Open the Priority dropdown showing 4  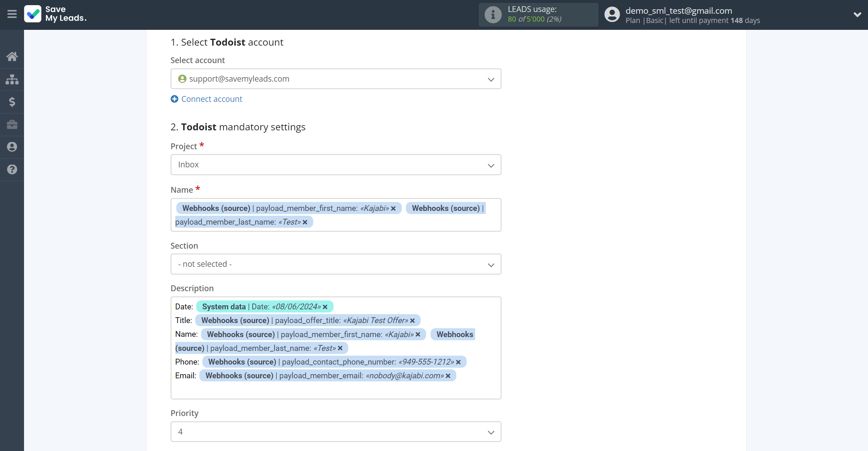[336, 432]
